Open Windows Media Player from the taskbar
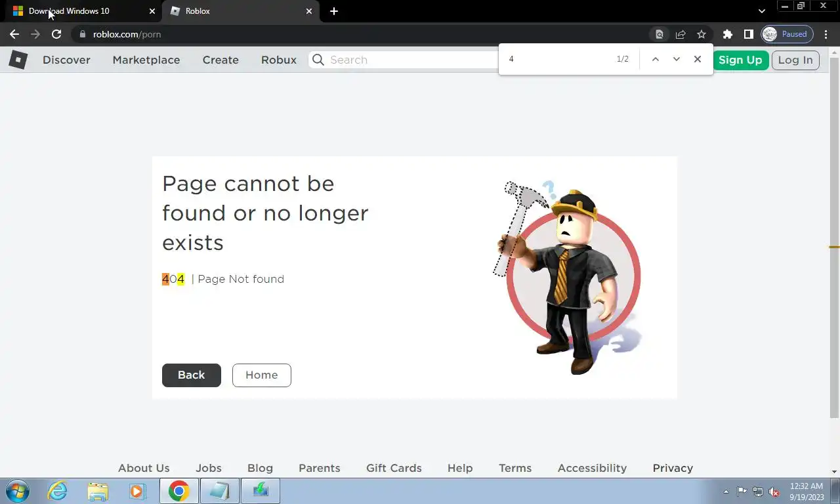The height and width of the screenshot is (504, 840). pyautogui.click(x=137, y=491)
